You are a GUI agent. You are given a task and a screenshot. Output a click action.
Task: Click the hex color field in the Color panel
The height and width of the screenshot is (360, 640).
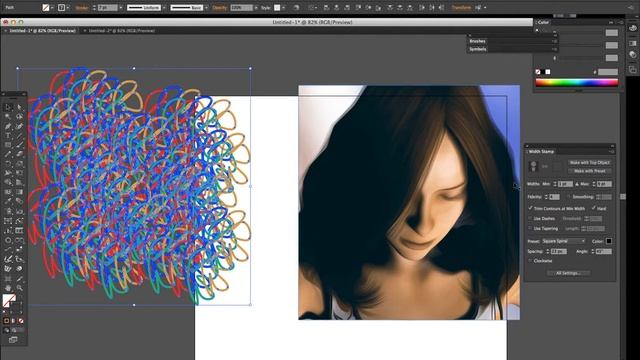608,72
